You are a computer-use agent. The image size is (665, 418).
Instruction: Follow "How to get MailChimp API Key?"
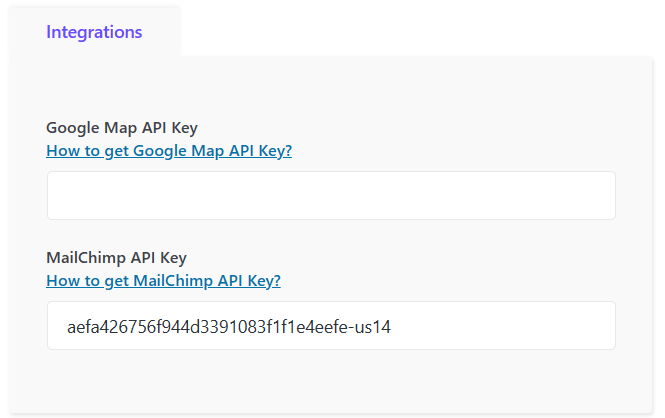point(163,281)
